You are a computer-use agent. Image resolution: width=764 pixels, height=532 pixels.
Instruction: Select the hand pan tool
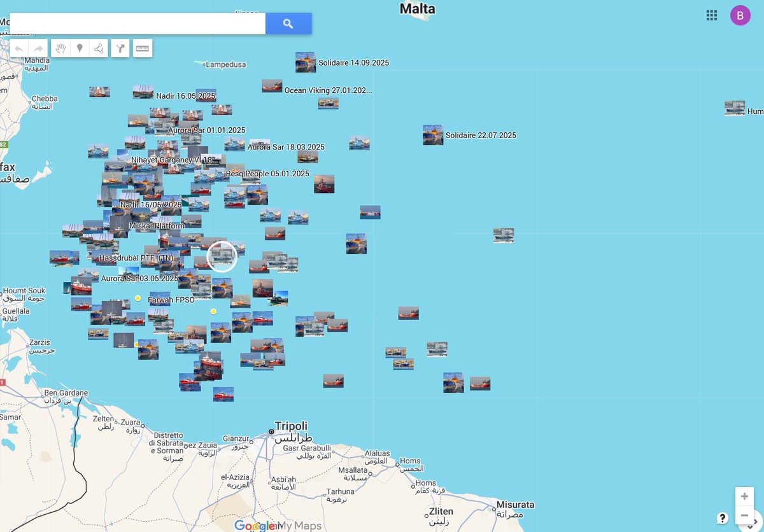(x=60, y=48)
